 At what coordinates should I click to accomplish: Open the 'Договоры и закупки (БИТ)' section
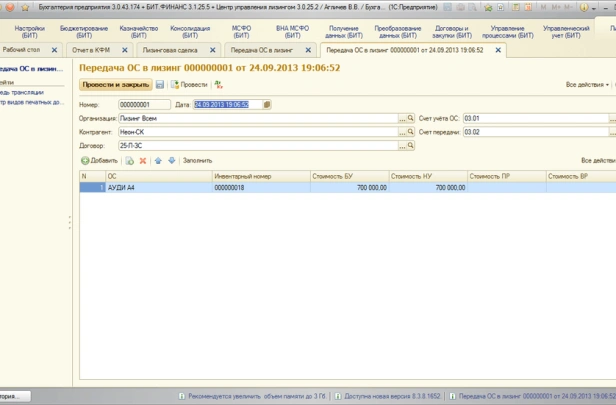click(x=452, y=30)
